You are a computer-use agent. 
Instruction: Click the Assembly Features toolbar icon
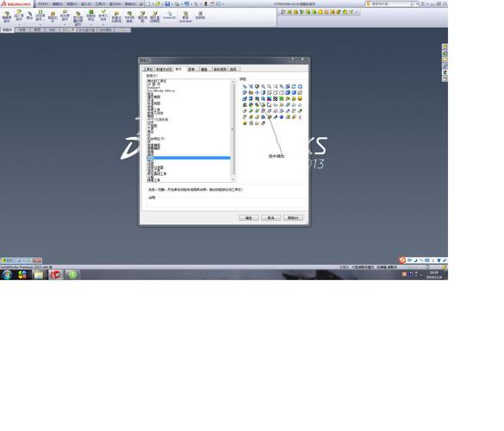point(91,16)
